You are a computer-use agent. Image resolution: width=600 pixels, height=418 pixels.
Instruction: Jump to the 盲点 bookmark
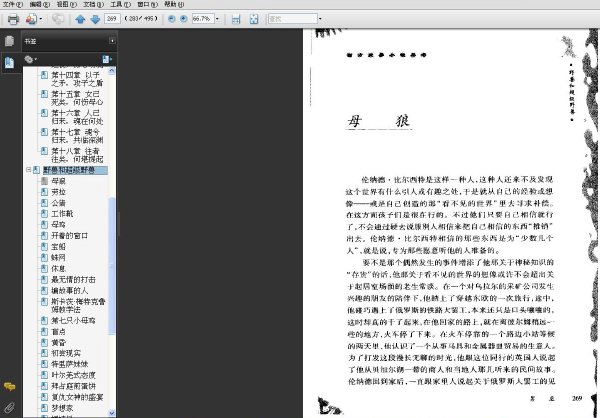click(59, 331)
